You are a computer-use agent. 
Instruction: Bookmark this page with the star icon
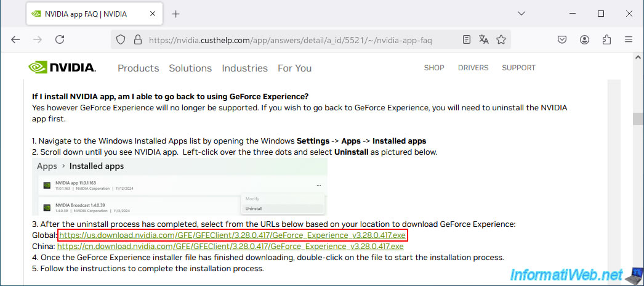pyautogui.click(x=501, y=39)
